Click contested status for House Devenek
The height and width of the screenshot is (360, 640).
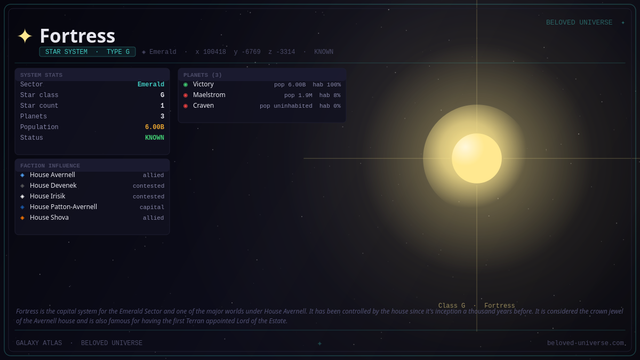click(149, 186)
